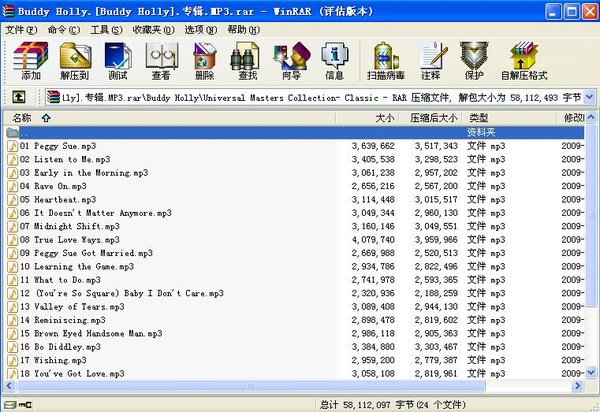Select file 10 Learning the Game.mp3
Viewport: 600px width, 412px height.
click(295, 267)
